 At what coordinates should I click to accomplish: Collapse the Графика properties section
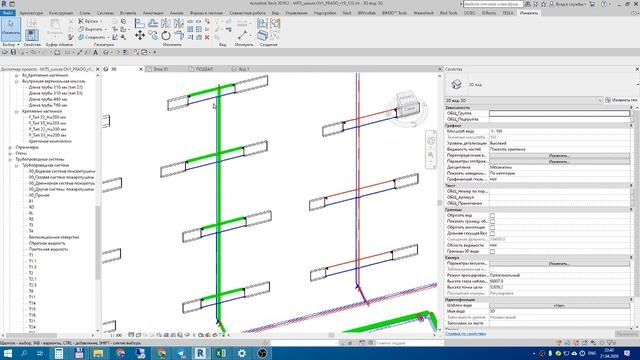tap(631, 126)
